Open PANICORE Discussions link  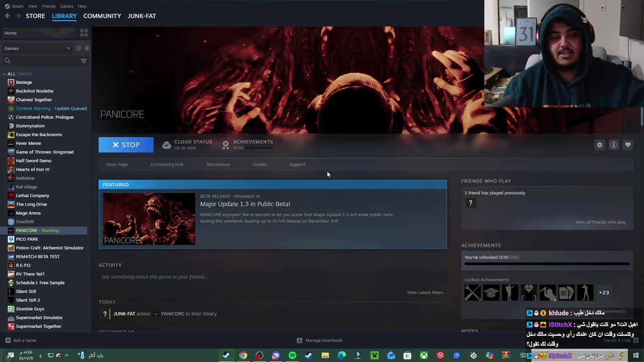click(x=218, y=164)
